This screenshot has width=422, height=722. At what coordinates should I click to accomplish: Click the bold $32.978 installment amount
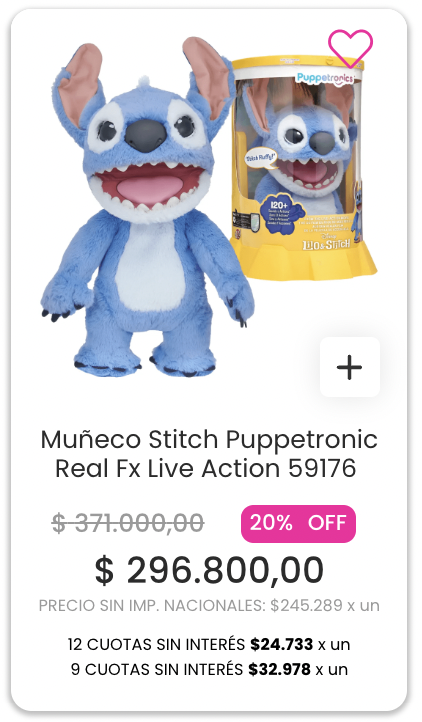[279, 669]
